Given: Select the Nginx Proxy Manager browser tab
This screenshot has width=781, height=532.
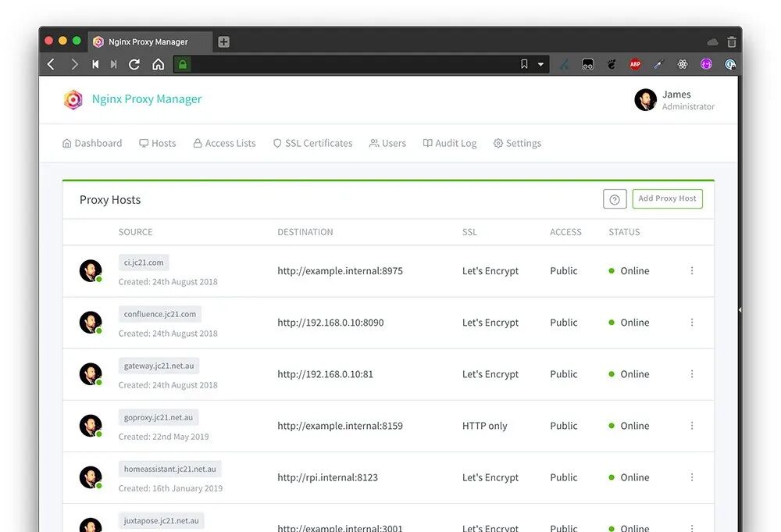Looking at the screenshot, I should (x=151, y=42).
